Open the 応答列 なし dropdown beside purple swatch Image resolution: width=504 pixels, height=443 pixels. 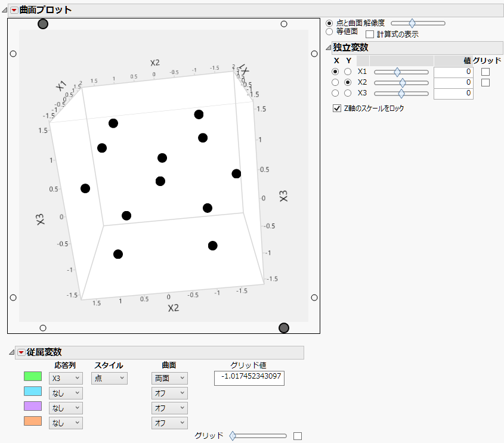[x=66, y=408]
